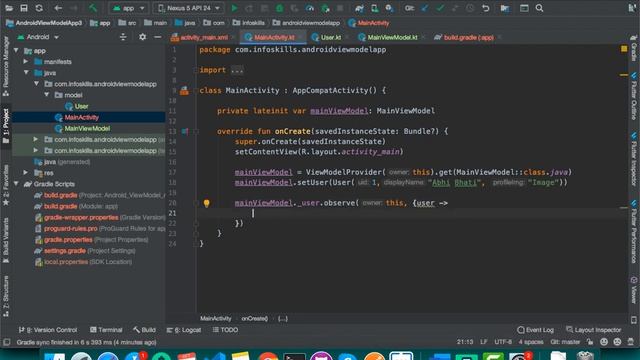
Task: Click the gutter icon beside class MainActivity line
Action: click(x=184, y=91)
